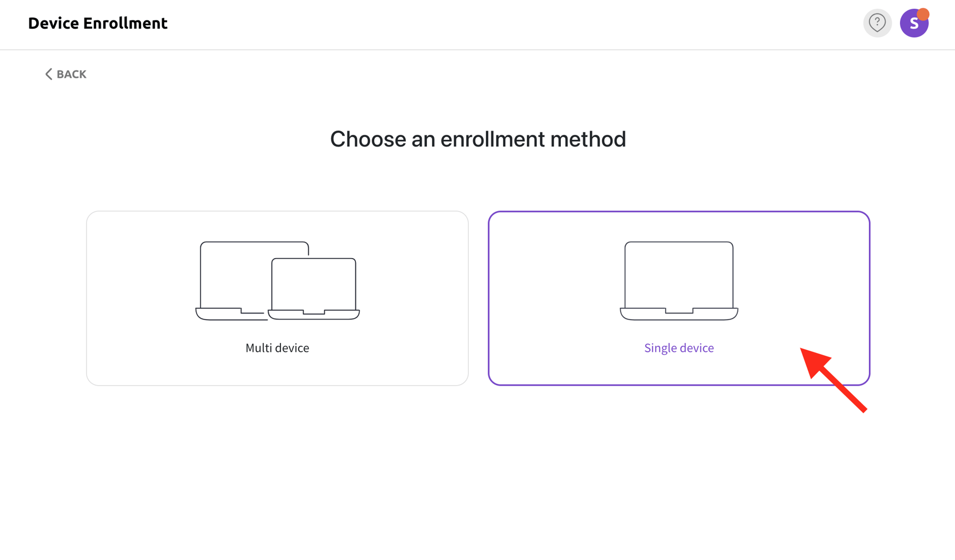Click the two-laptops Multi device illustration
This screenshot has width=955, height=560.
pos(278,280)
